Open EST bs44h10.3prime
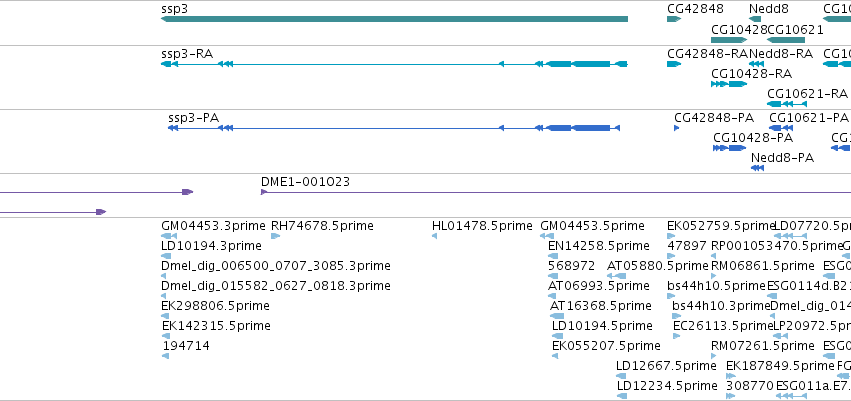This screenshot has width=851, height=401. [x=721, y=306]
